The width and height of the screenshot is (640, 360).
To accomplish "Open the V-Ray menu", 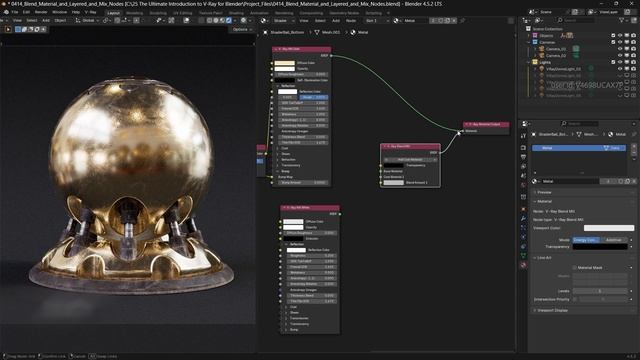I will click(x=90, y=12).
